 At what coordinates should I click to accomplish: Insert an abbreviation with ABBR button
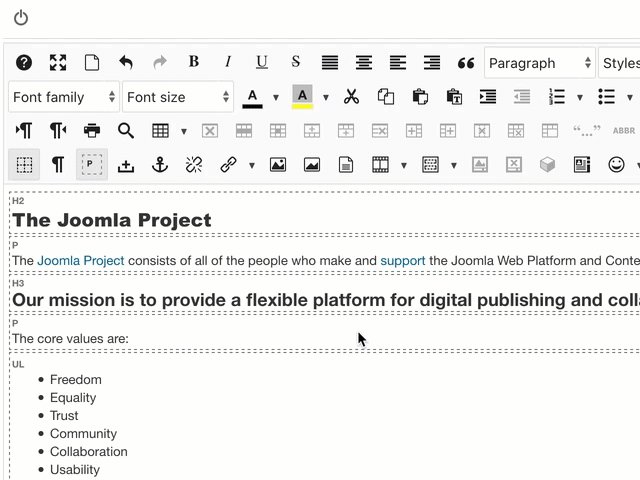pos(624,131)
